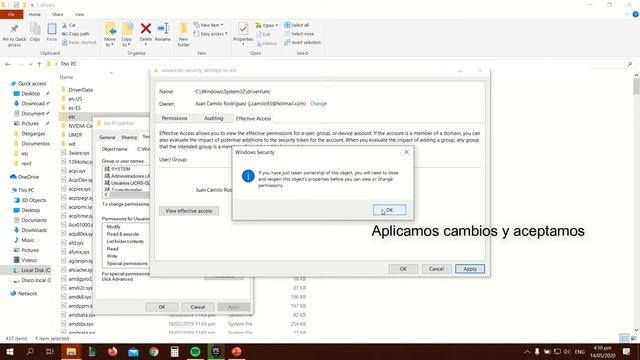Open Firefox from the taskbar
The image size is (640, 360).
[113, 351]
